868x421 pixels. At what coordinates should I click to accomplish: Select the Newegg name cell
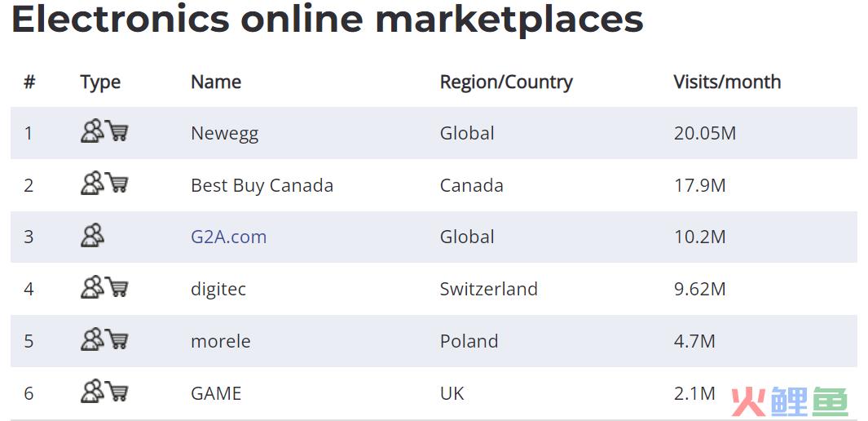[x=225, y=134]
